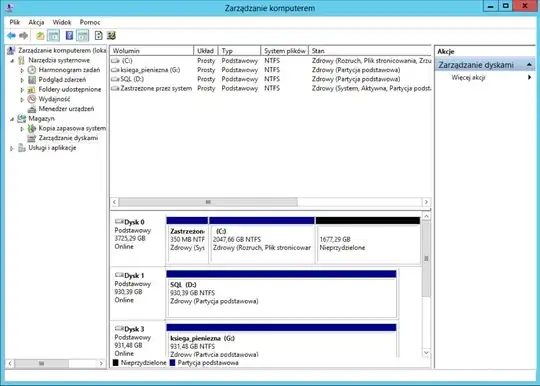Sort by the Stan column header

tap(370, 51)
